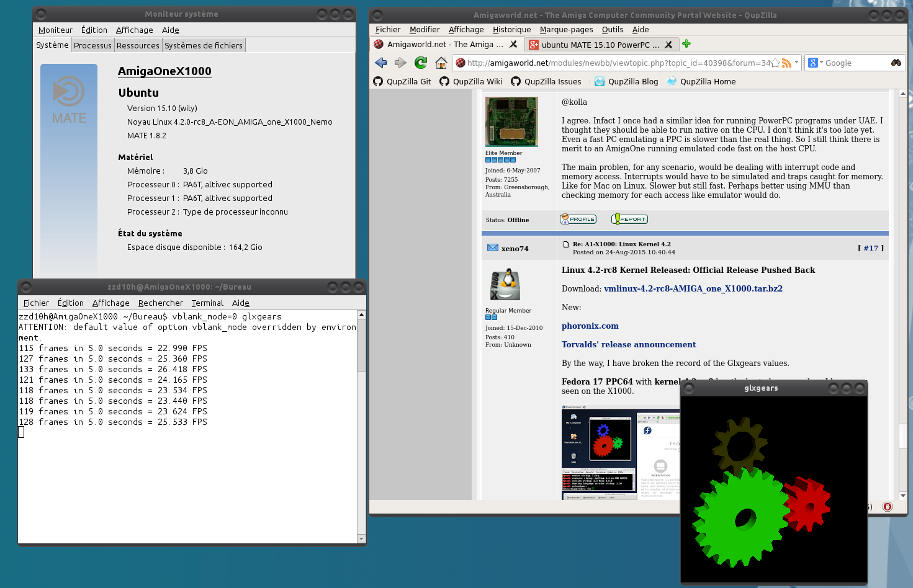Open the Marque-pages menu in QupZilla
This screenshot has height=588, width=913.
(x=566, y=30)
